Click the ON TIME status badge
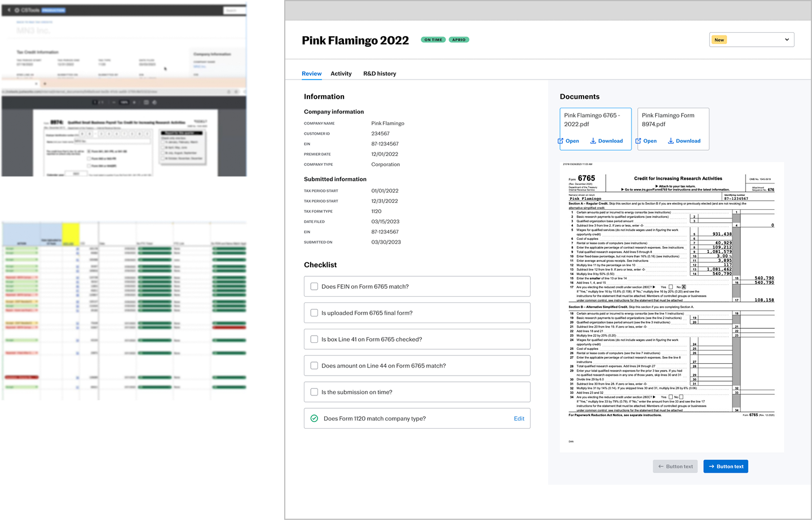Screen dimensions: 812x520 pos(434,40)
